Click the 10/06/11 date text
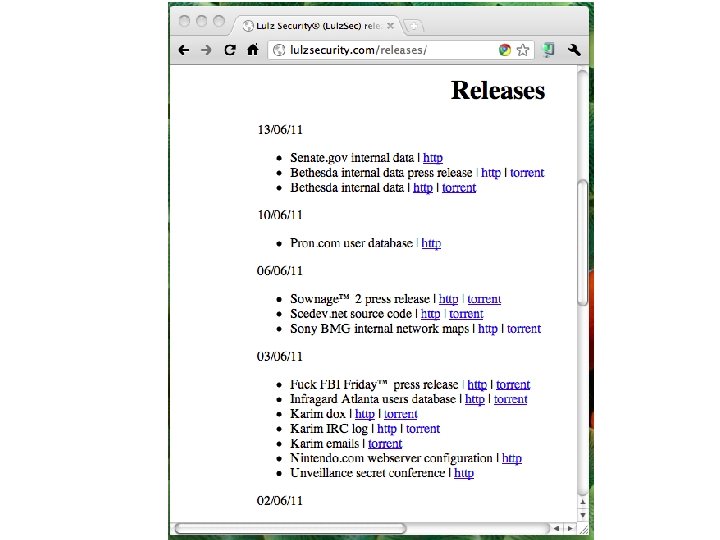 (x=280, y=215)
